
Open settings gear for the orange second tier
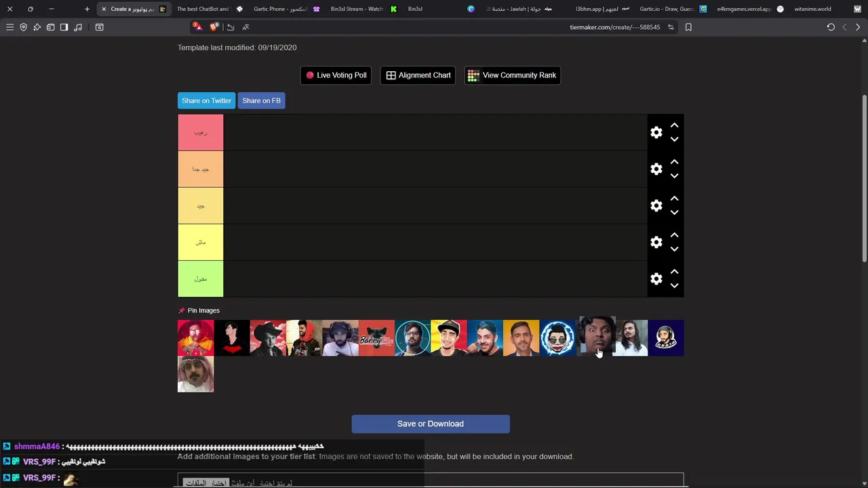pyautogui.click(x=656, y=169)
